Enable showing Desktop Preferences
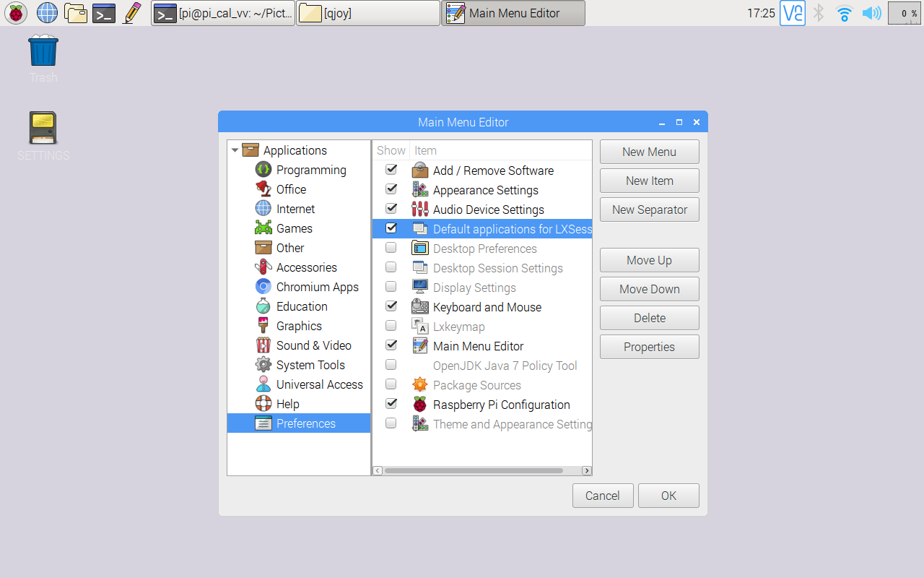This screenshot has height=578, width=924. coord(391,247)
